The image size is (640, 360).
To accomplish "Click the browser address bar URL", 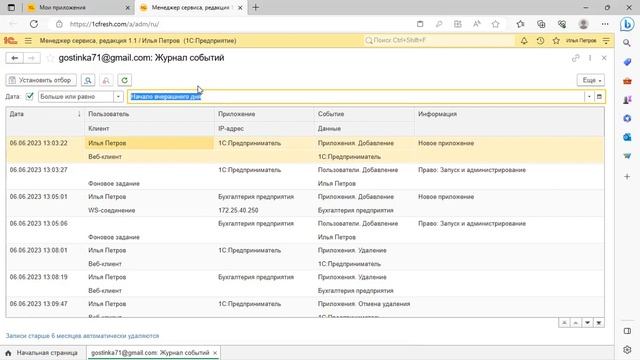I will [114, 24].
